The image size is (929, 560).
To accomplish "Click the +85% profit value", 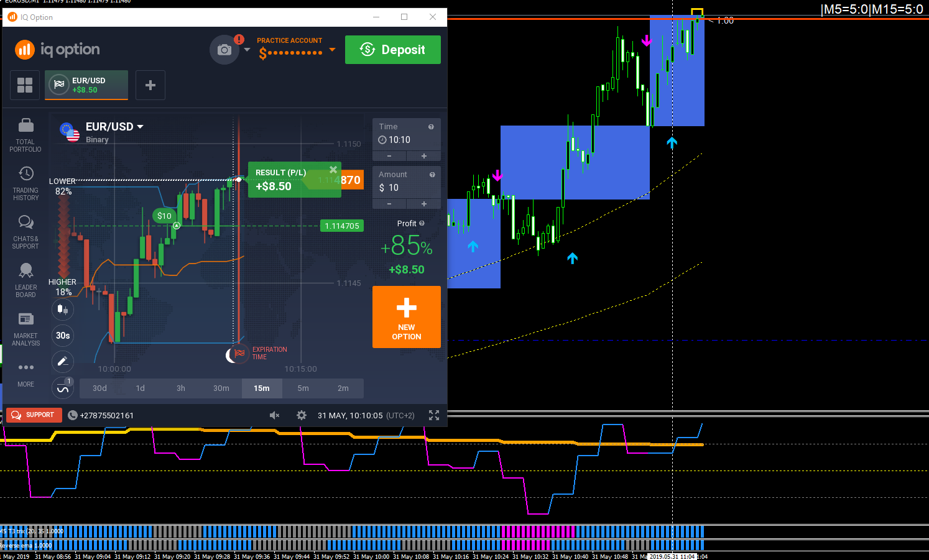I will [407, 246].
